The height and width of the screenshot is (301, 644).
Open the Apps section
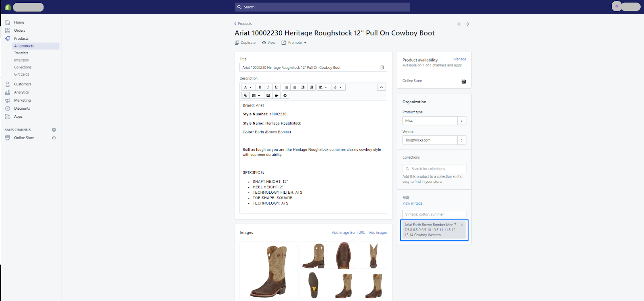pyautogui.click(x=18, y=117)
